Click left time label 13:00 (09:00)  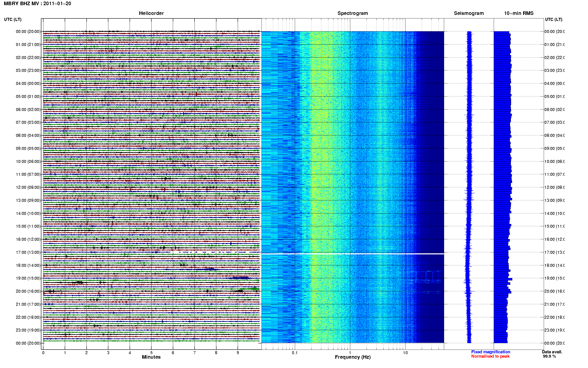[28, 200]
